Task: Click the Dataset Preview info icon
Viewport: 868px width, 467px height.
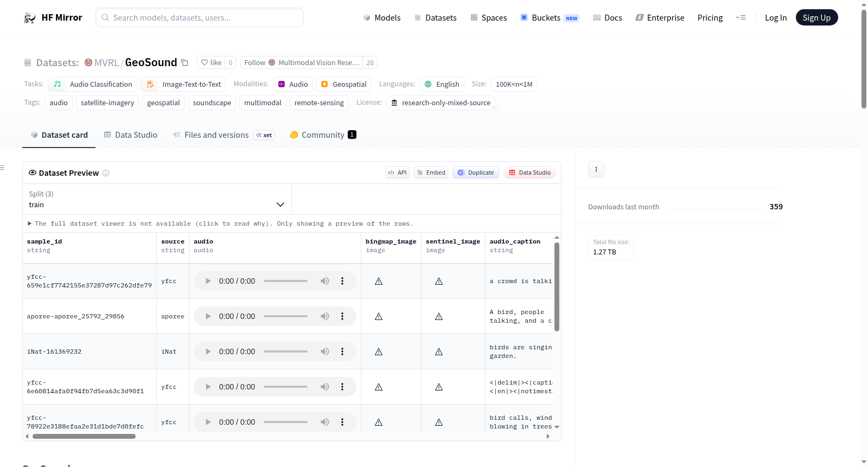Action: 106,173
